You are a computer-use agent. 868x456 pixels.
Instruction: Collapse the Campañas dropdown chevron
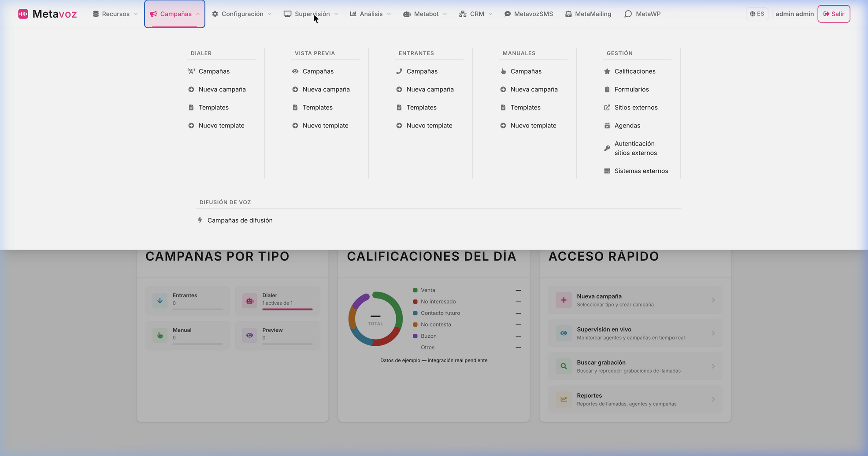coord(198,14)
